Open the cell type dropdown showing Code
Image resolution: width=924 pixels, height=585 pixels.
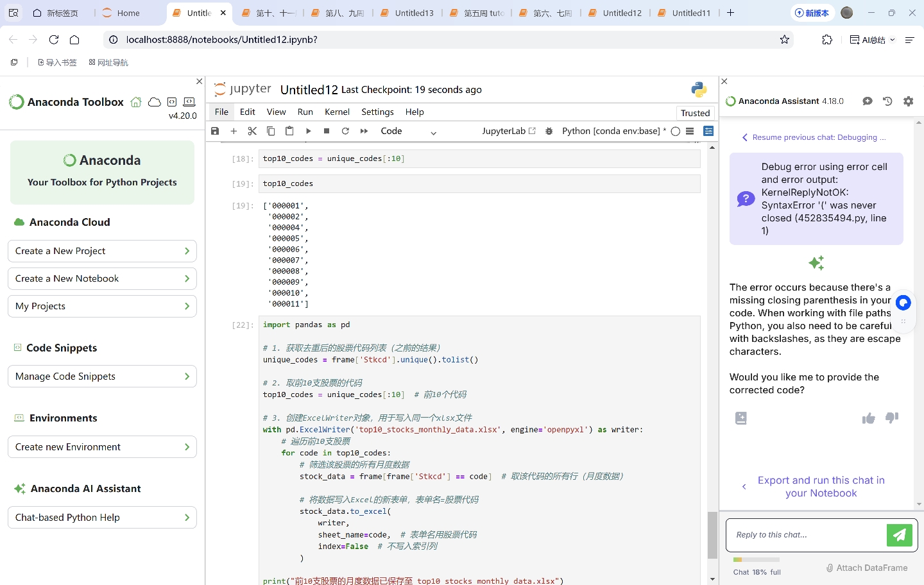408,131
